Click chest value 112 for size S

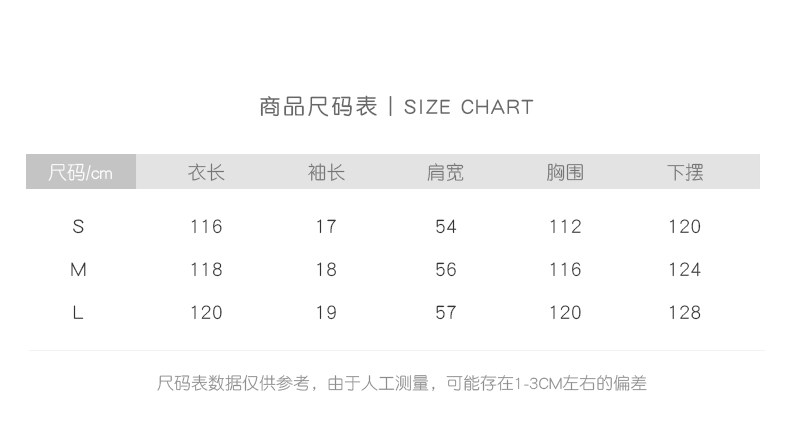tap(565, 227)
